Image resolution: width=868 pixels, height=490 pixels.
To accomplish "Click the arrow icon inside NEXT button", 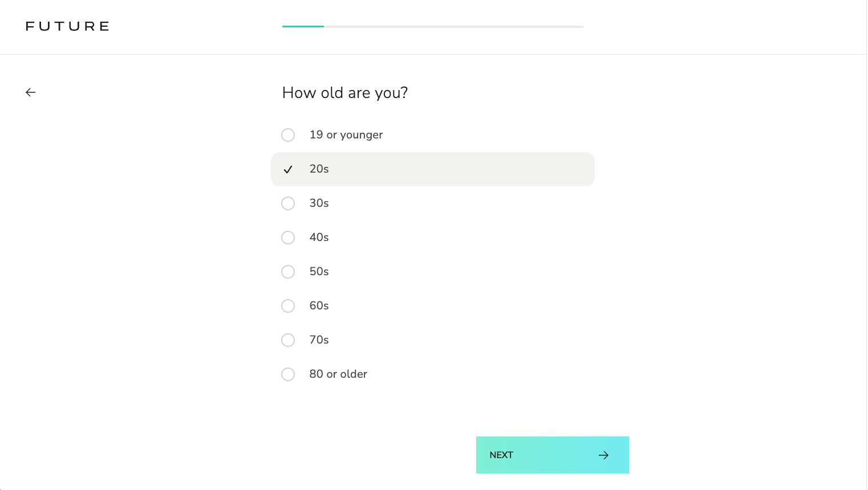I will [x=603, y=455].
